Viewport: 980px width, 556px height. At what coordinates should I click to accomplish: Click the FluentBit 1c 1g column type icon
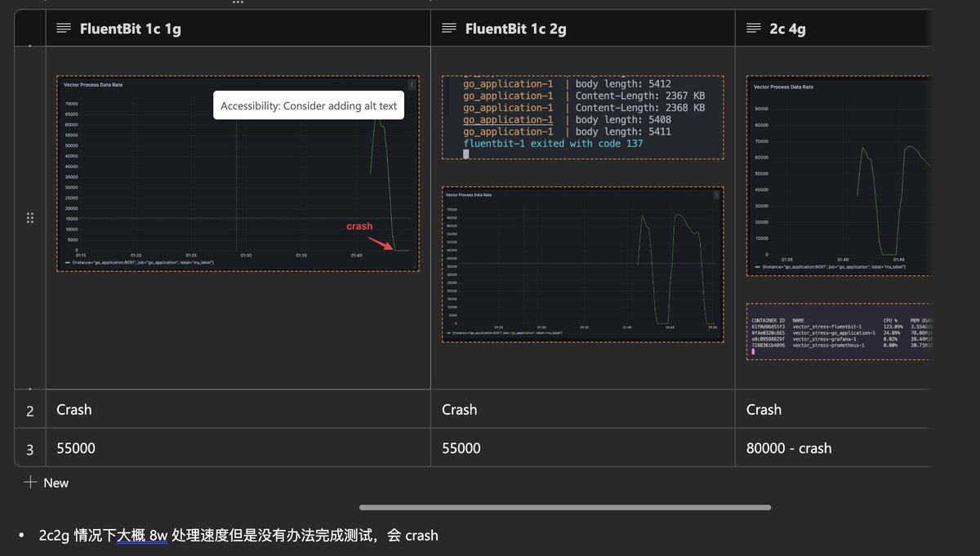click(x=63, y=29)
